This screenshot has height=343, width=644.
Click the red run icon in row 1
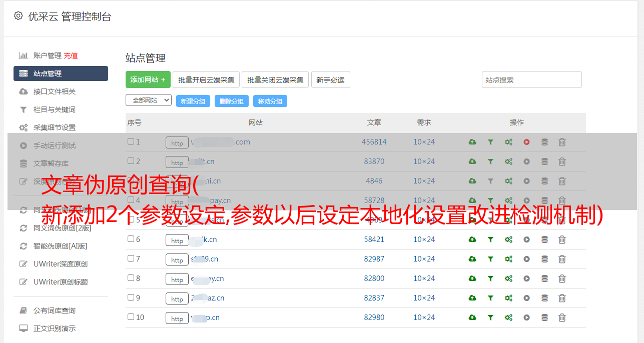coord(526,142)
